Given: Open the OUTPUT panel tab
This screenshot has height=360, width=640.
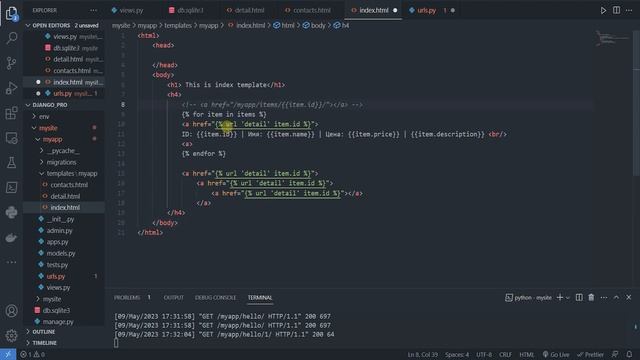Looking at the screenshot, I should click(x=173, y=298).
